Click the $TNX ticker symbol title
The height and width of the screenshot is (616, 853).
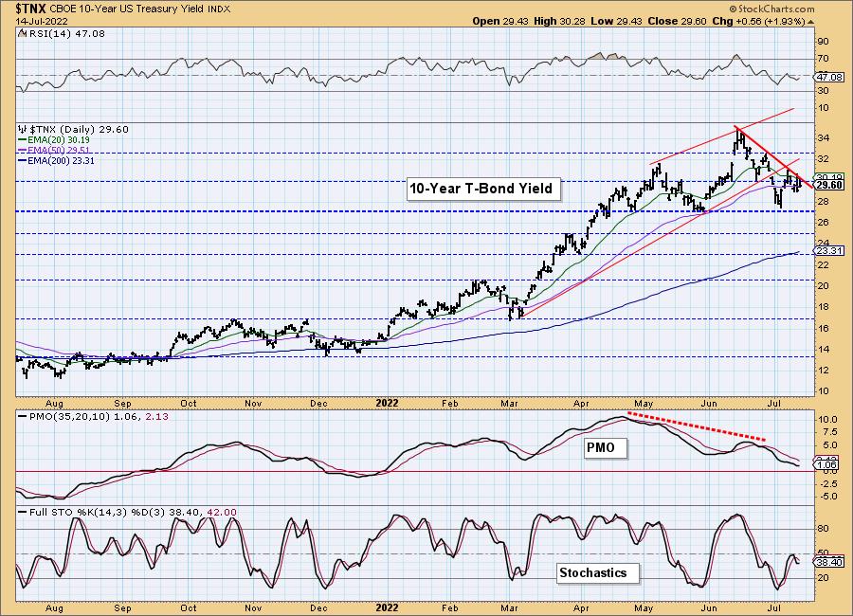point(31,9)
